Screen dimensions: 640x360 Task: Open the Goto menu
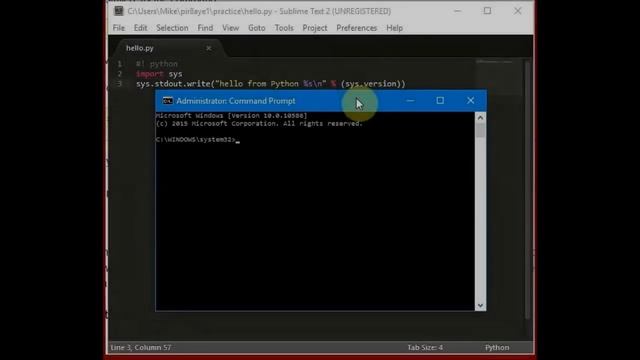tap(257, 28)
